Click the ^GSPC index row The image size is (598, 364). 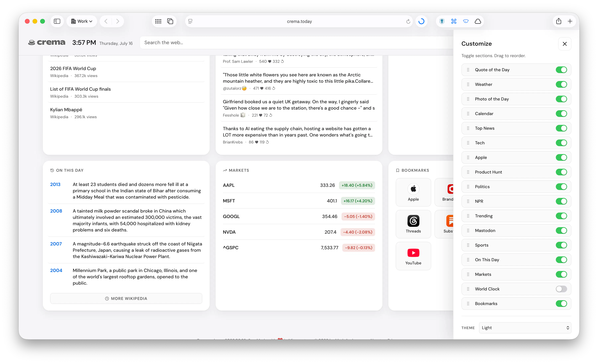point(299,248)
